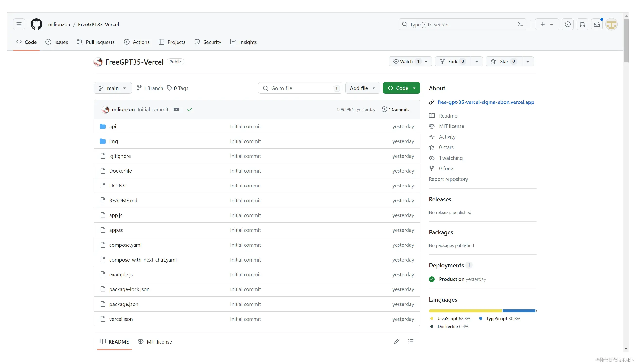
Task: Click the branch icon for 1 Branch
Action: tap(139, 88)
